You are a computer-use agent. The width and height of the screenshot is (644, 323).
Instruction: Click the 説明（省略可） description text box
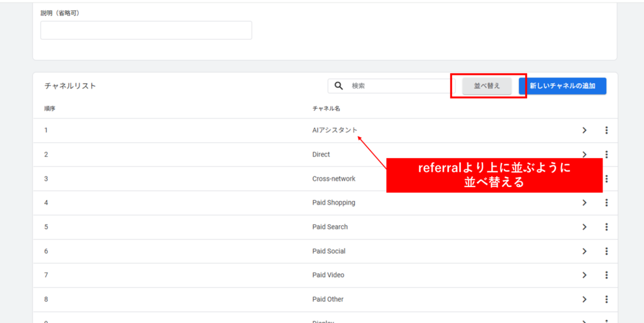(x=146, y=30)
